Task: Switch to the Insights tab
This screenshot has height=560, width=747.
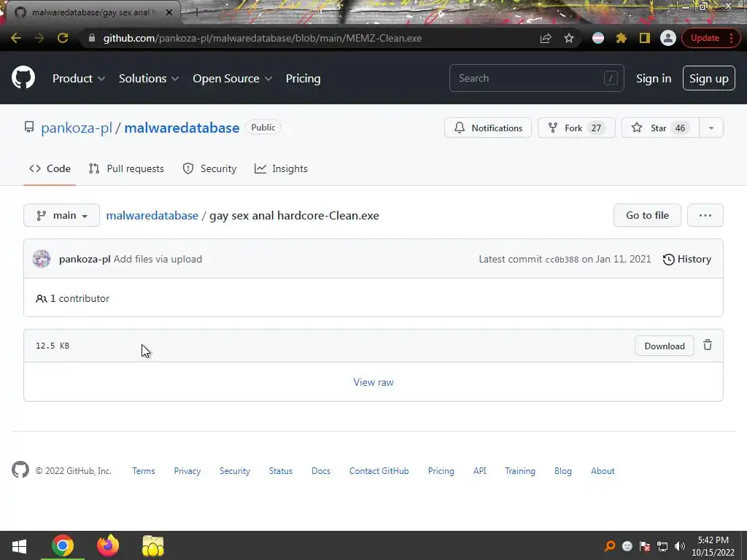Action: tap(281, 168)
